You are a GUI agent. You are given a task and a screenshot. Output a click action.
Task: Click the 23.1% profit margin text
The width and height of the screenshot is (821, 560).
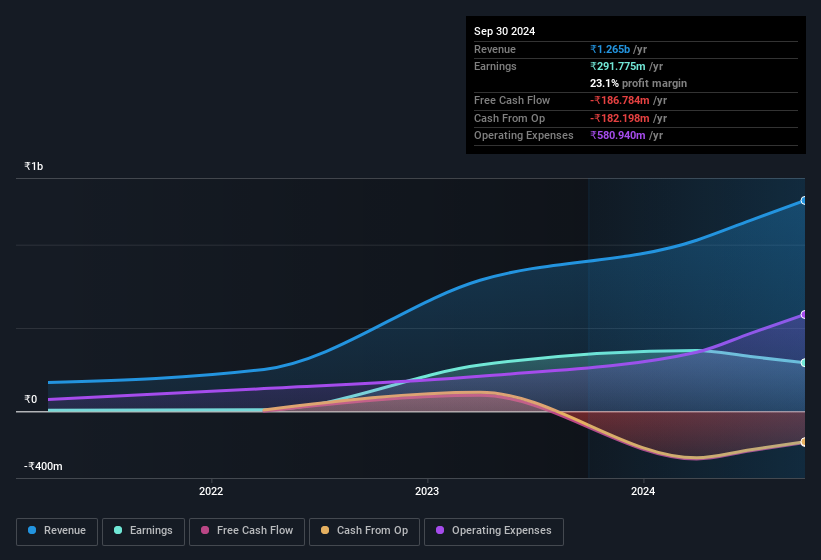point(638,83)
